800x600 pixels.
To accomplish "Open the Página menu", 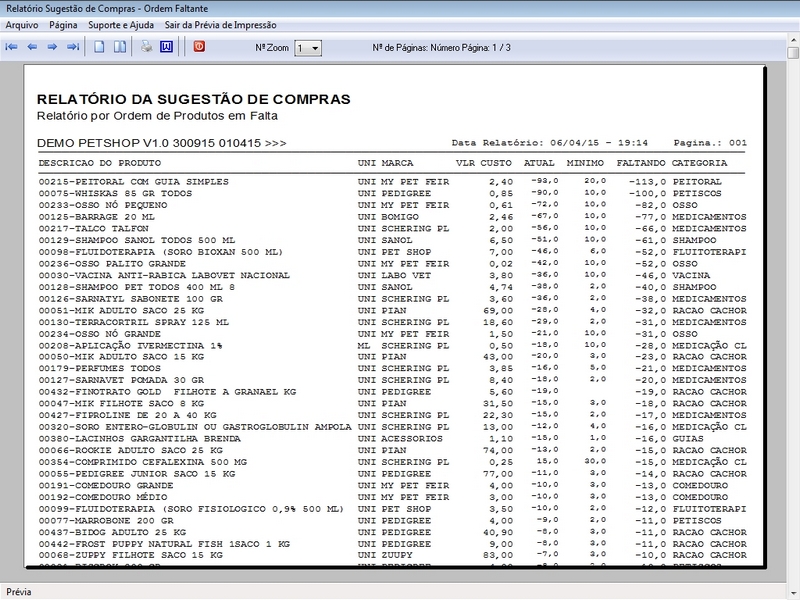I will (x=63, y=25).
